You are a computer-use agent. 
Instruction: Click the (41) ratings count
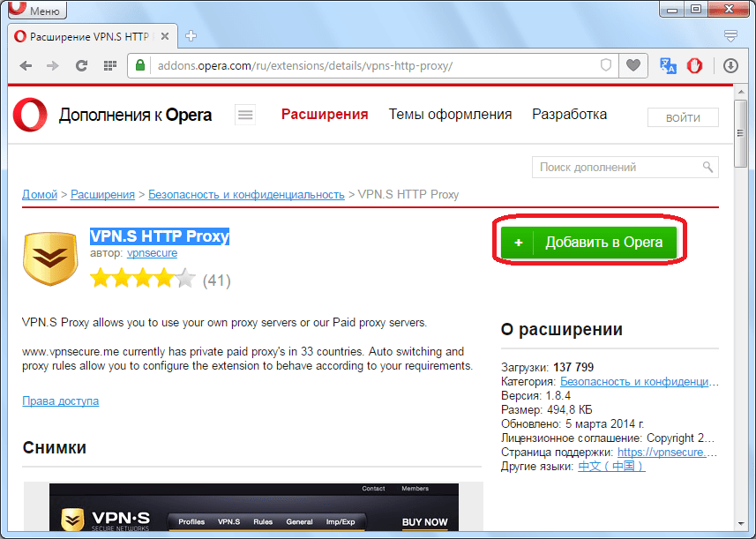216,281
